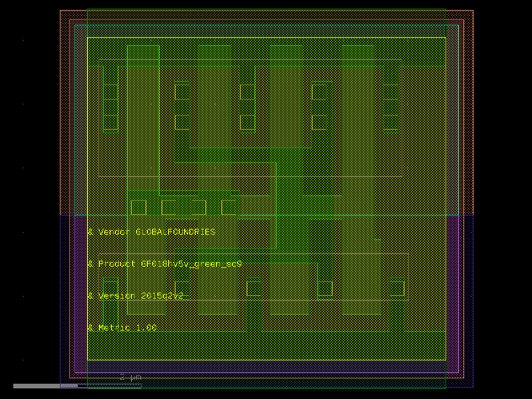The width and height of the screenshot is (532, 399).
Task: Pick the "& Metric 1.00" text label
Action: [122, 327]
